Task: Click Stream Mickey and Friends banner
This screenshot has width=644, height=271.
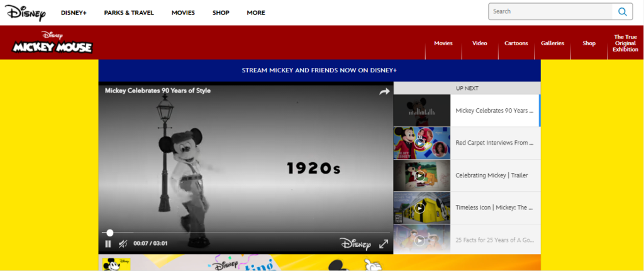Action: (x=319, y=70)
